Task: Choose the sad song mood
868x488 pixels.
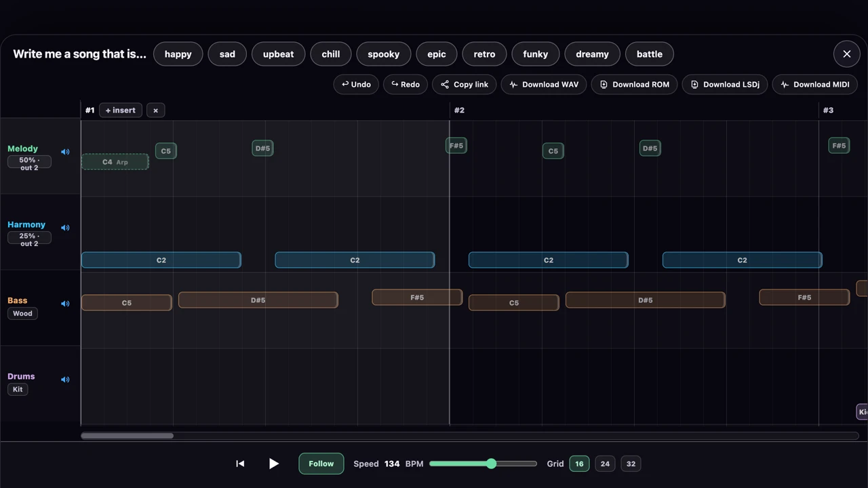Action: click(227, 54)
